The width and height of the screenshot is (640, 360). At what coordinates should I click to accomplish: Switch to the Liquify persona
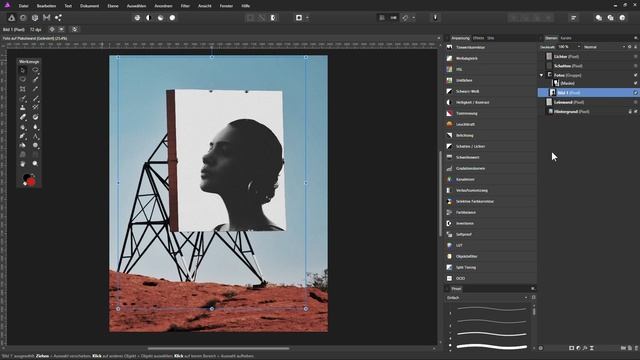[x=23, y=18]
